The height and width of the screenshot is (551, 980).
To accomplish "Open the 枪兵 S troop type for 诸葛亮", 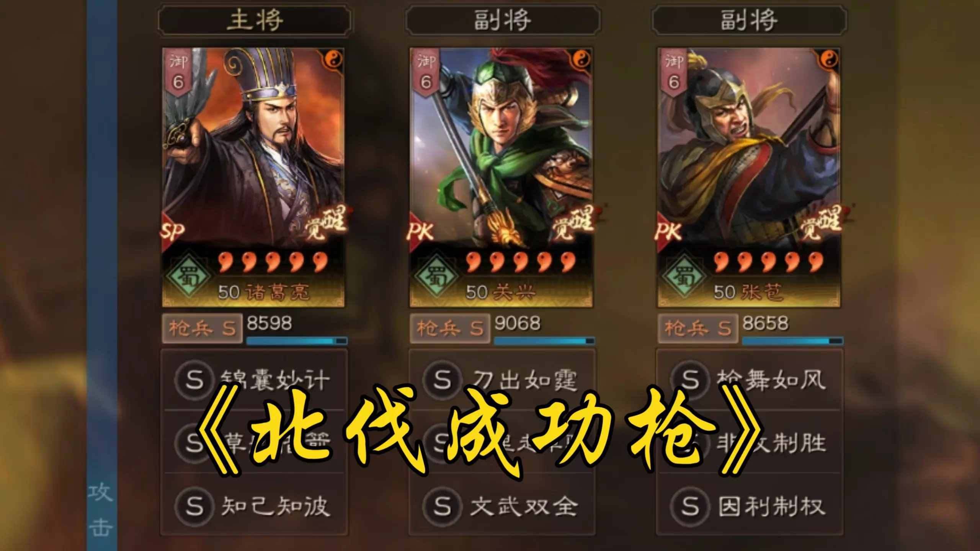I will coord(202,328).
